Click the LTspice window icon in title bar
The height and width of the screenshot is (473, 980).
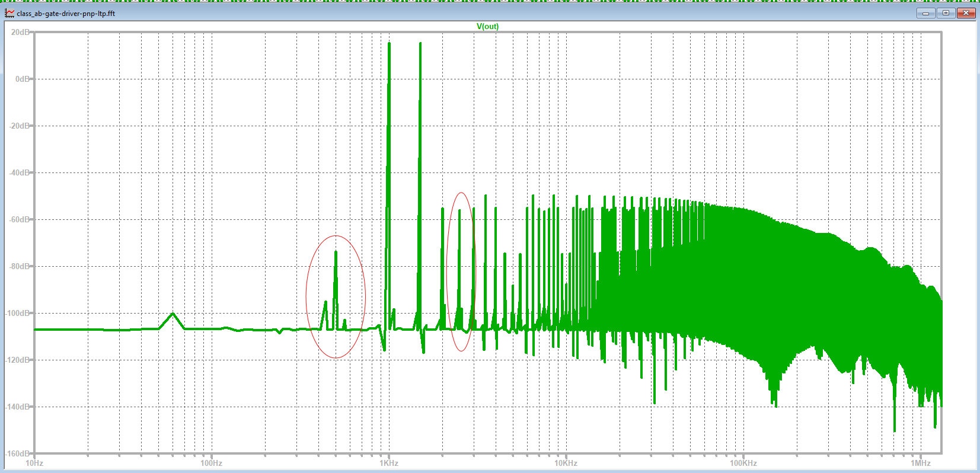(10, 13)
